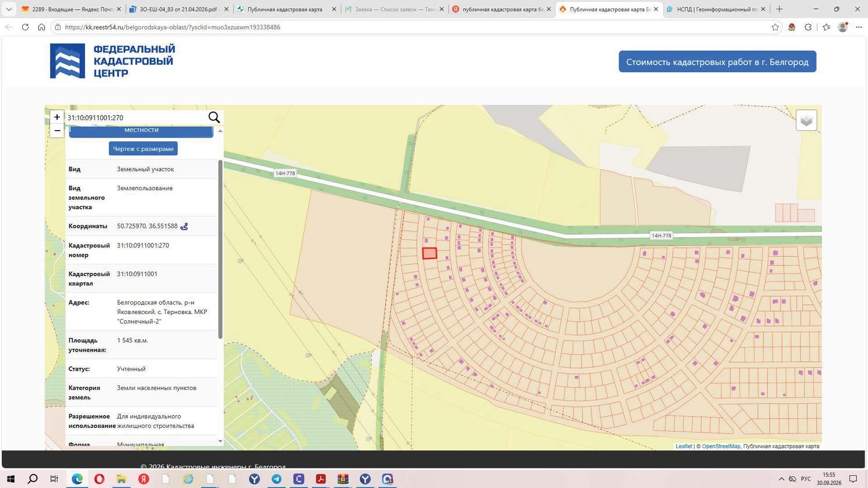Screen dimensions: 868x488
Task: Switch to the Yandex Mail inbox tab
Action: click(x=71, y=9)
